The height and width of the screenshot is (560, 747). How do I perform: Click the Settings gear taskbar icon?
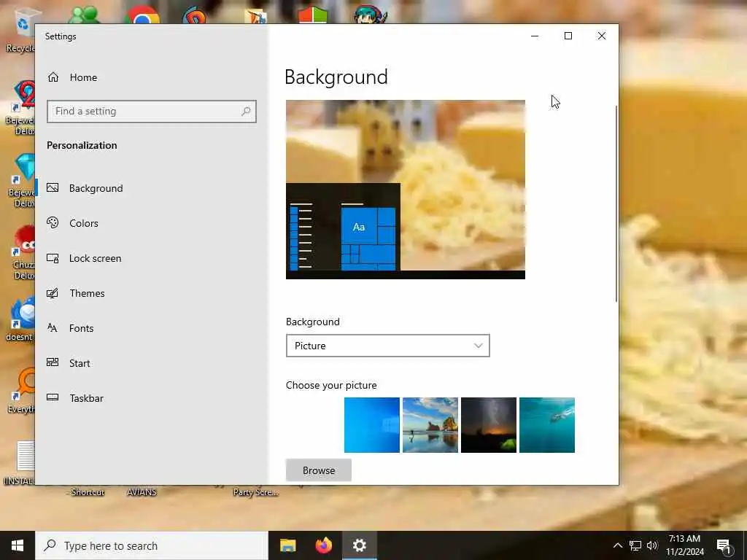360,545
